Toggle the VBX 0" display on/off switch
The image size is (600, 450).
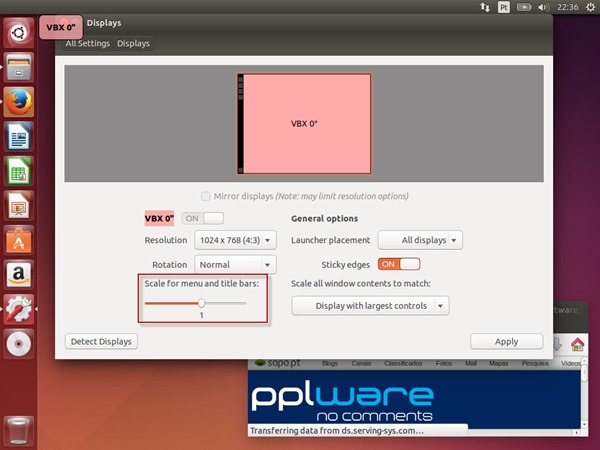coord(202,218)
